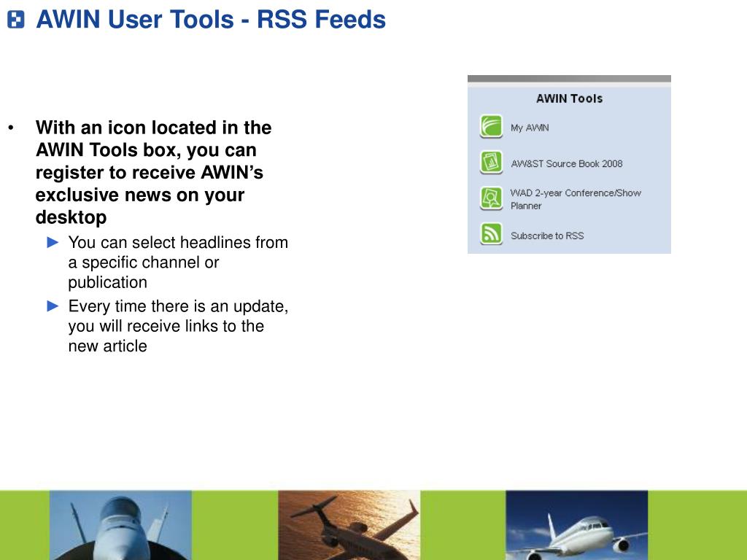Viewport: 747px width, 560px height.
Task: Click the blue arrow bullet before 'You can select'
Action: click(x=53, y=242)
